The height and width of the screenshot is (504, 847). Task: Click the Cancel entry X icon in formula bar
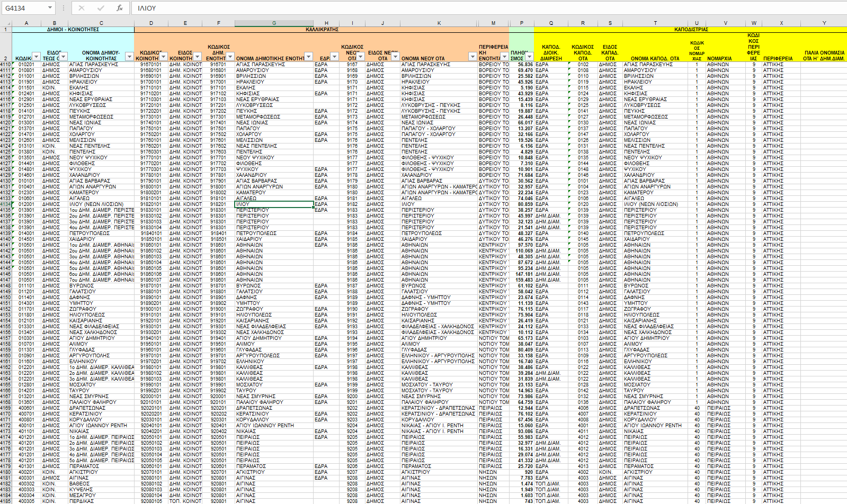81,8
